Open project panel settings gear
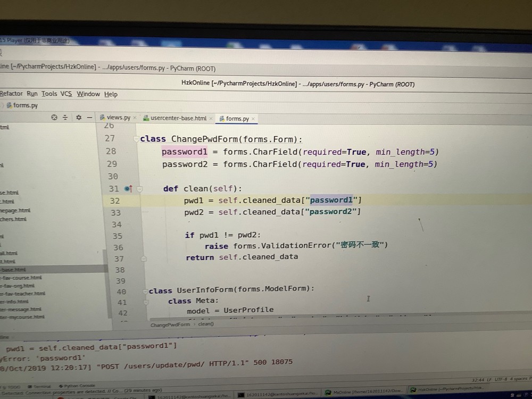 (x=79, y=118)
